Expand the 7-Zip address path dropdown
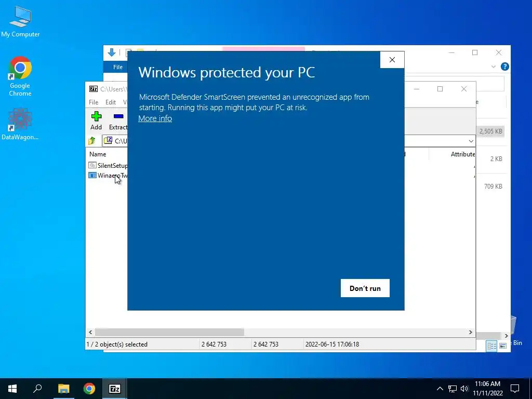Screen dimensions: 532x399 click(471, 141)
